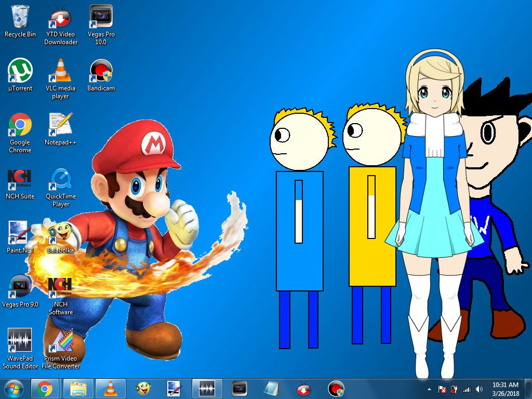Launch YTD Video Downloader from desktop
Viewport: 532px width, 399px height.
pos(60,25)
